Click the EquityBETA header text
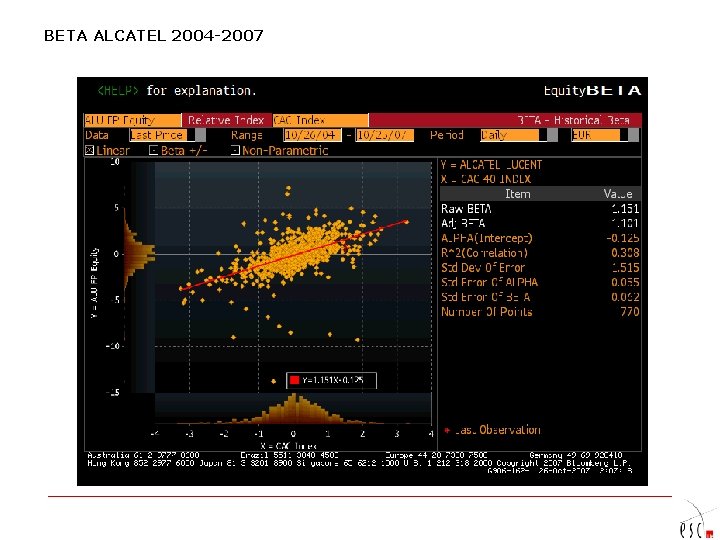Screen dimensions: 720x540 pos(592,90)
